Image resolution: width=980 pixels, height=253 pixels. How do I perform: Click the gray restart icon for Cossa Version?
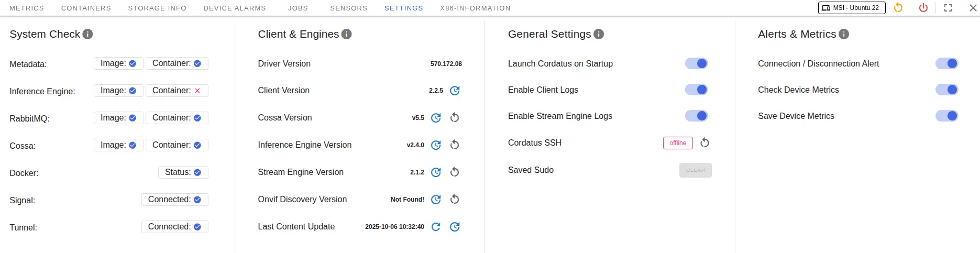pyautogui.click(x=455, y=118)
